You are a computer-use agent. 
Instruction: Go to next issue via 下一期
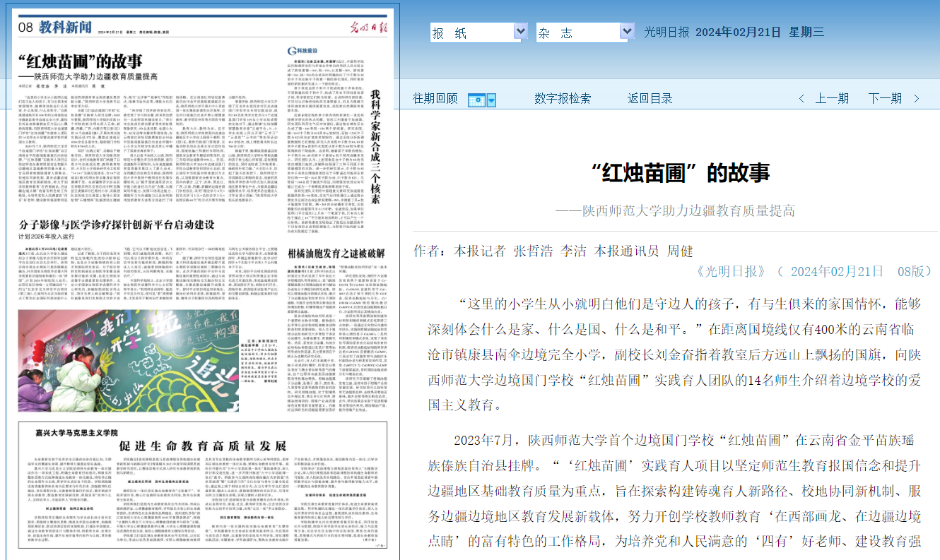coord(886,99)
